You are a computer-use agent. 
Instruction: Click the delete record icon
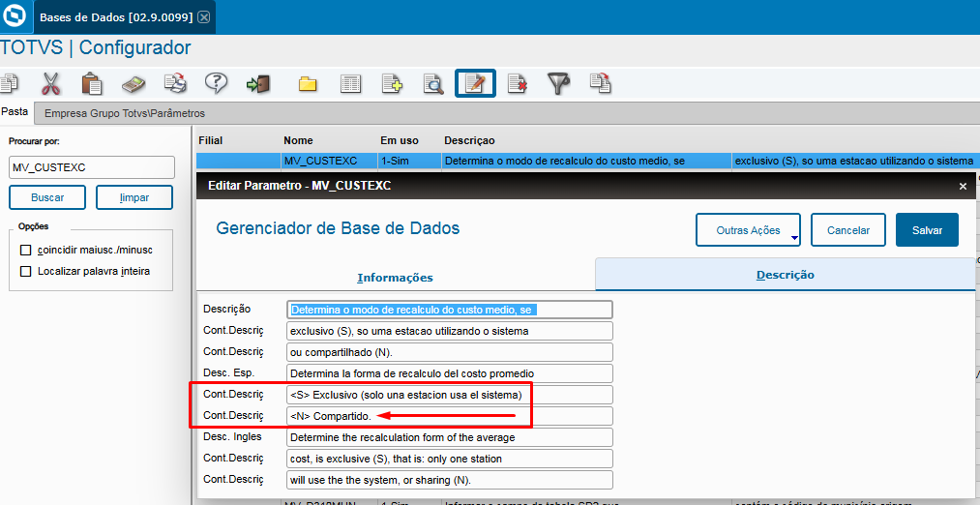(517, 84)
